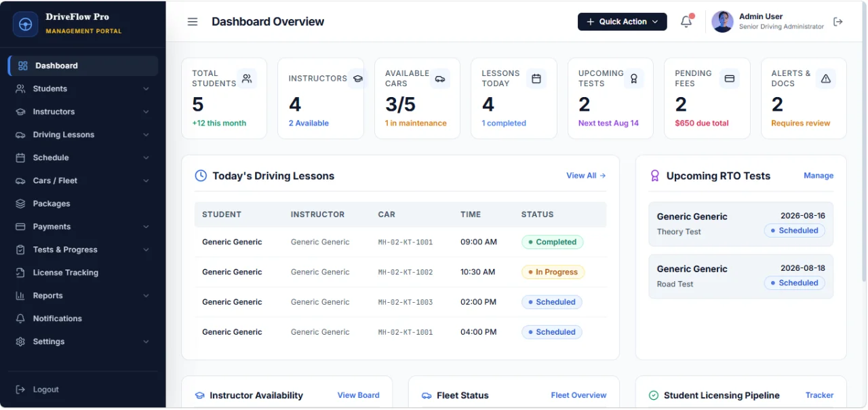Expand the Payments submenu chevron
Screen dimensions: 868x410
coord(146,227)
